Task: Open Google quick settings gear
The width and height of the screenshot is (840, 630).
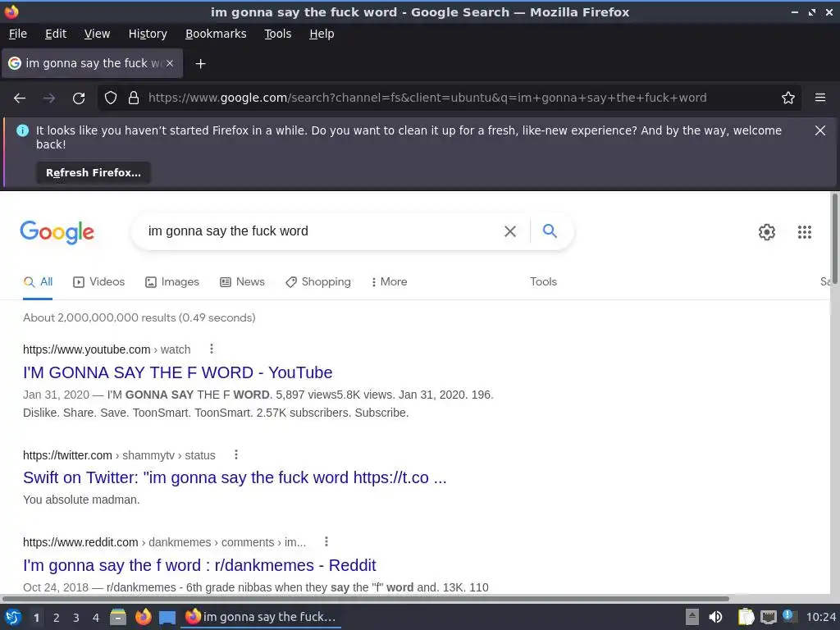Action: tap(767, 232)
